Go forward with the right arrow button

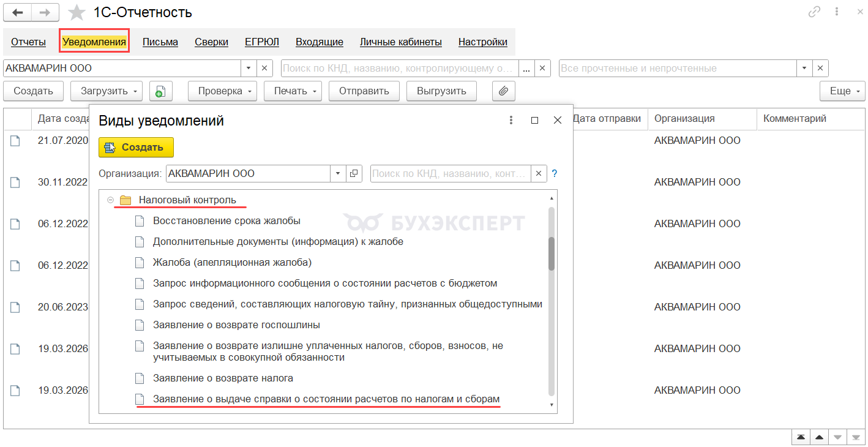click(x=45, y=12)
